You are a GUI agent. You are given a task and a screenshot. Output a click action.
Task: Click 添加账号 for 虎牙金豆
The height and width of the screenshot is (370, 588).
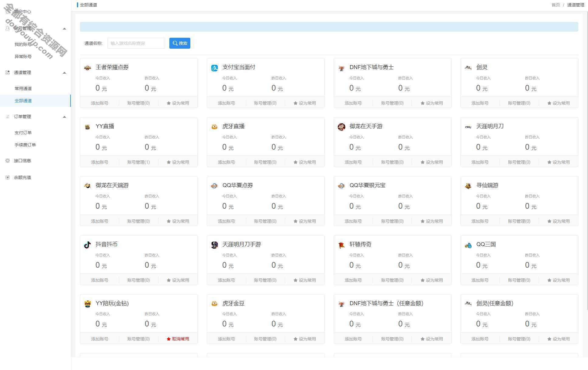[227, 339]
